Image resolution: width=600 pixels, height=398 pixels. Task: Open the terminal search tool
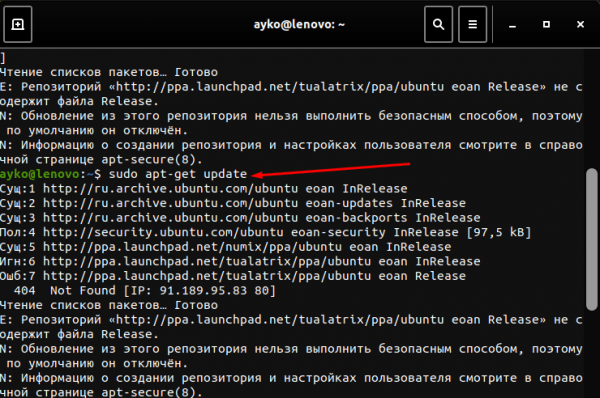439,24
